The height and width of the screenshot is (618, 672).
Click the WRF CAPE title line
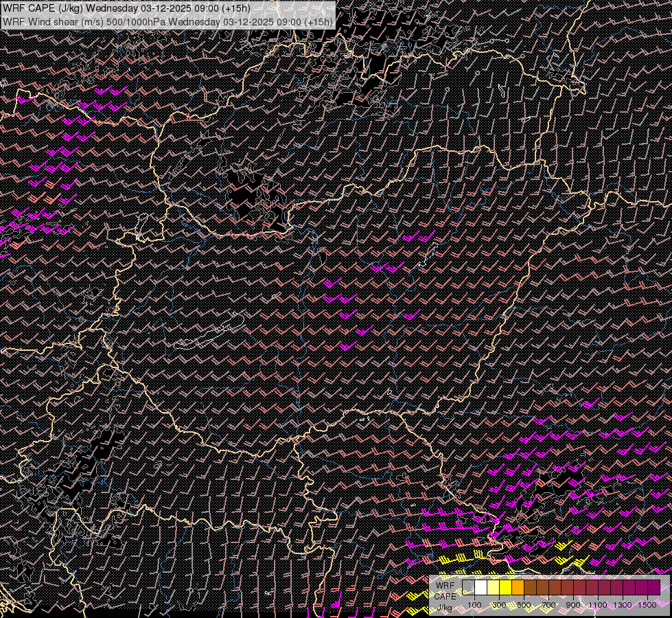(x=127, y=8)
